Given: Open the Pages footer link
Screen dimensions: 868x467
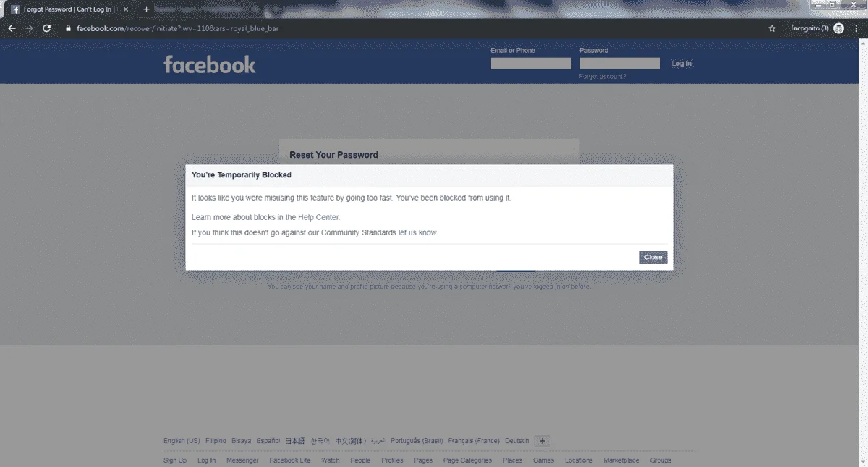Looking at the screenshot, I should point(423,460).
